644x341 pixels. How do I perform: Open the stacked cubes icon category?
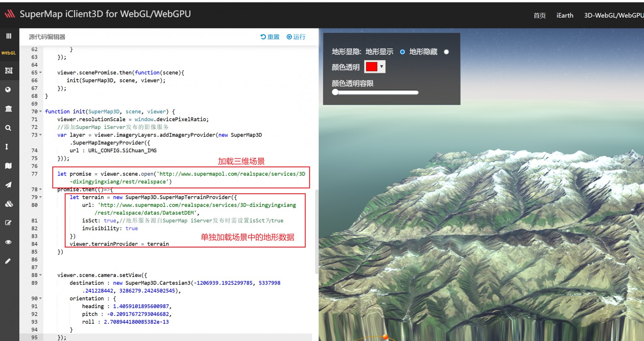[x=8, y=204]
